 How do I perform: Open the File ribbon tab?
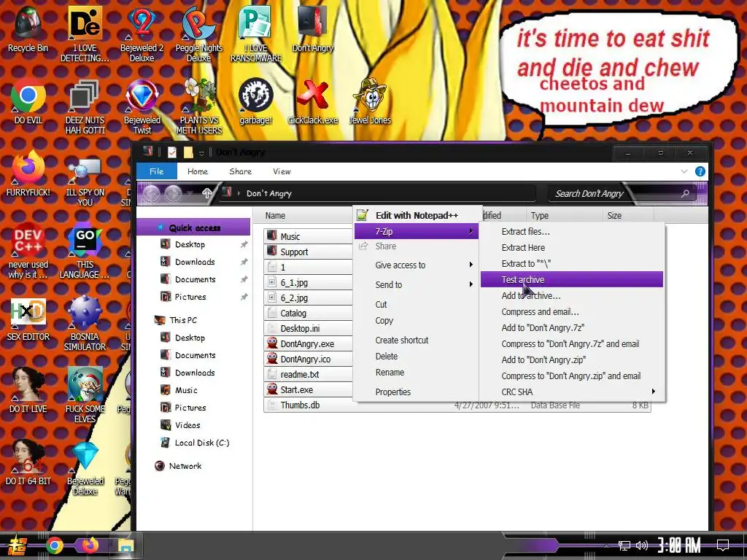tap(156, 171)
